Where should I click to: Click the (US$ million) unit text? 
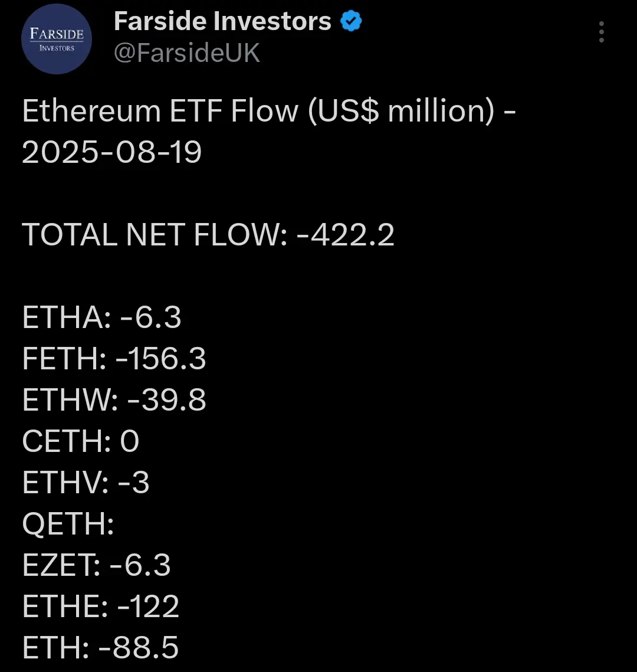(x=401, y=110)
